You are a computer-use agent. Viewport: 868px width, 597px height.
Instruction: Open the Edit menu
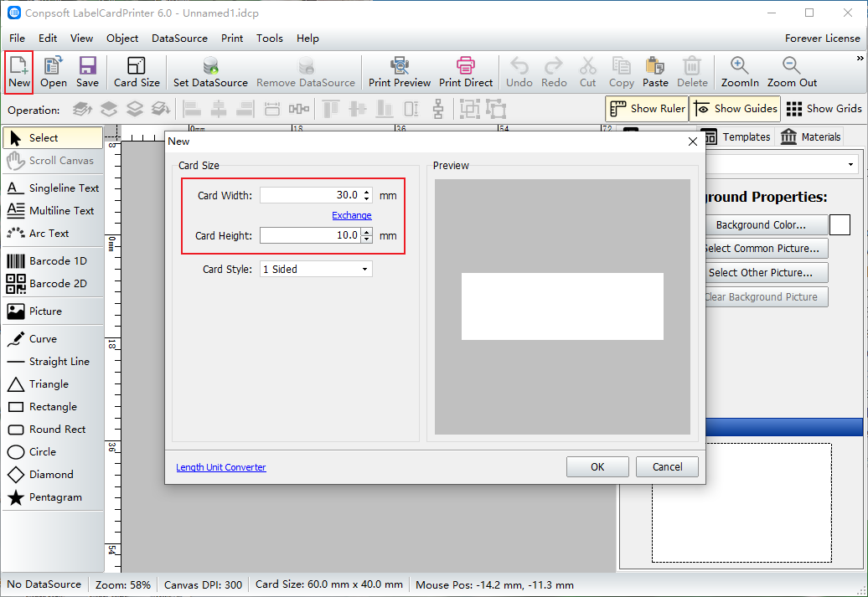click(48, 39)
